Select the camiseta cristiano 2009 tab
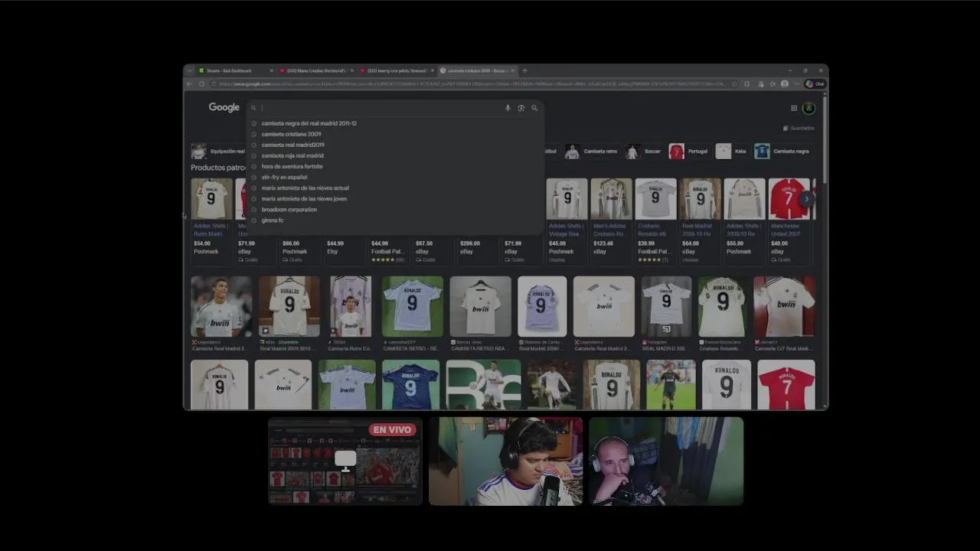The width and height of the screenshot is (980, 551). click(477, 70)
